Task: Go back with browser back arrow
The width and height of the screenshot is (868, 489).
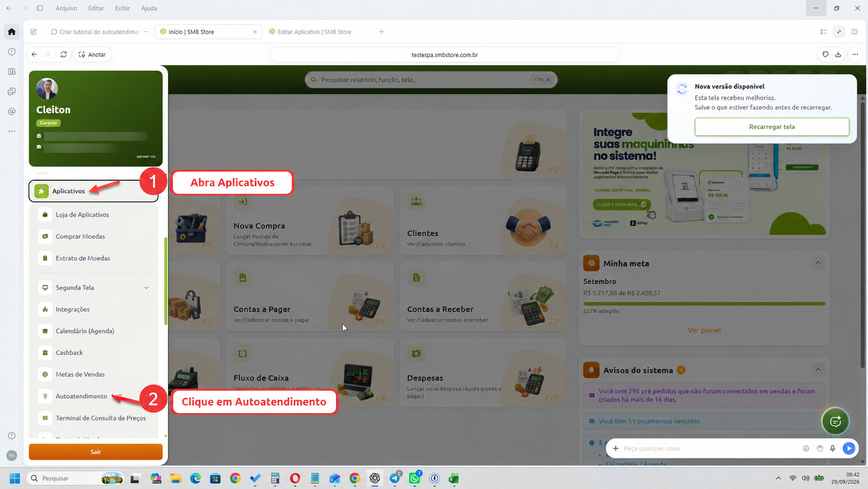Action: click(34, 55)
